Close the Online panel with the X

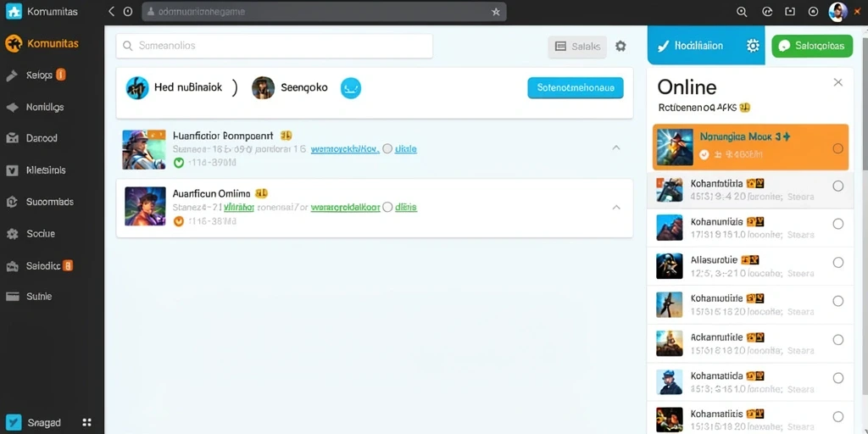pyautogui.click(x=838, y=82)
